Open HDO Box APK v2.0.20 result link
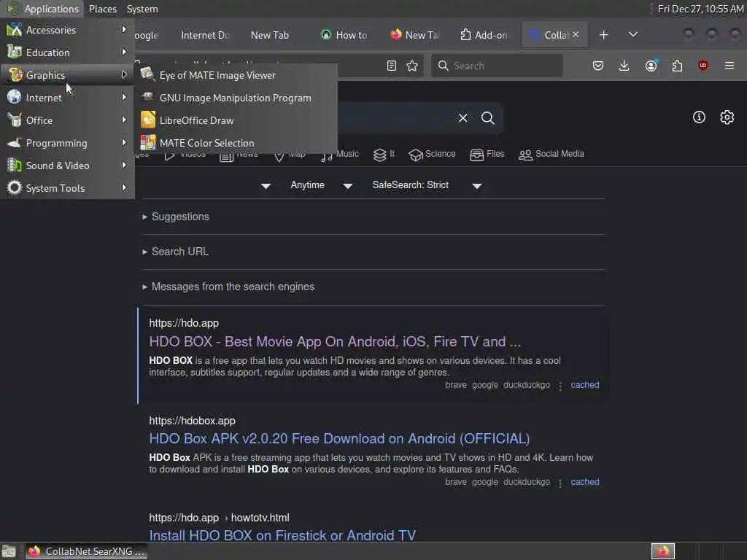 339,438
